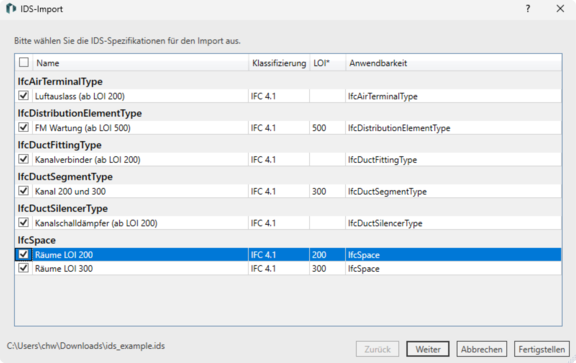Screen dimensions: 576x363
Task: Click IfcDuctSegmentType in Anwendbarkeit column
Action: (387, 191)
